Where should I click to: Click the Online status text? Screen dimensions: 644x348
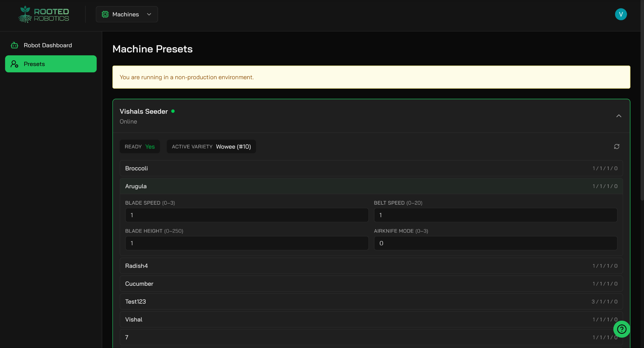128,121
